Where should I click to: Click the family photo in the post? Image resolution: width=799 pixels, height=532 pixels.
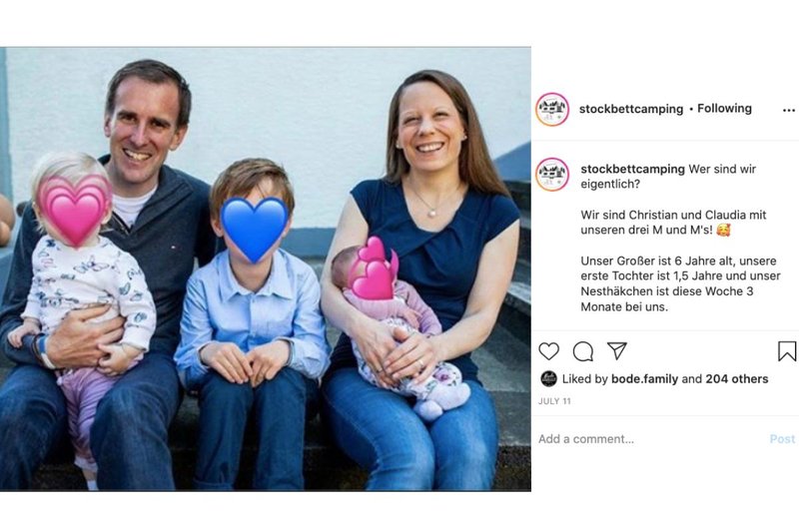pos(266,268)
